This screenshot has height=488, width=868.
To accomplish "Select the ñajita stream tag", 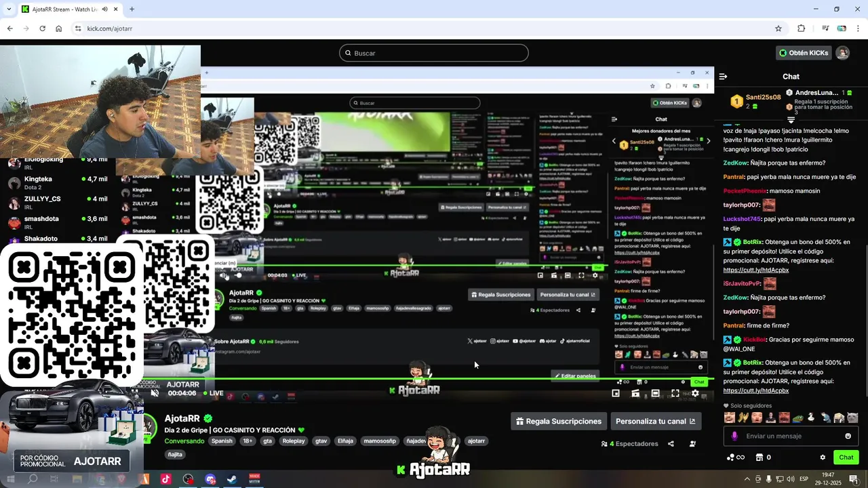I will click(x=175, y=454).
